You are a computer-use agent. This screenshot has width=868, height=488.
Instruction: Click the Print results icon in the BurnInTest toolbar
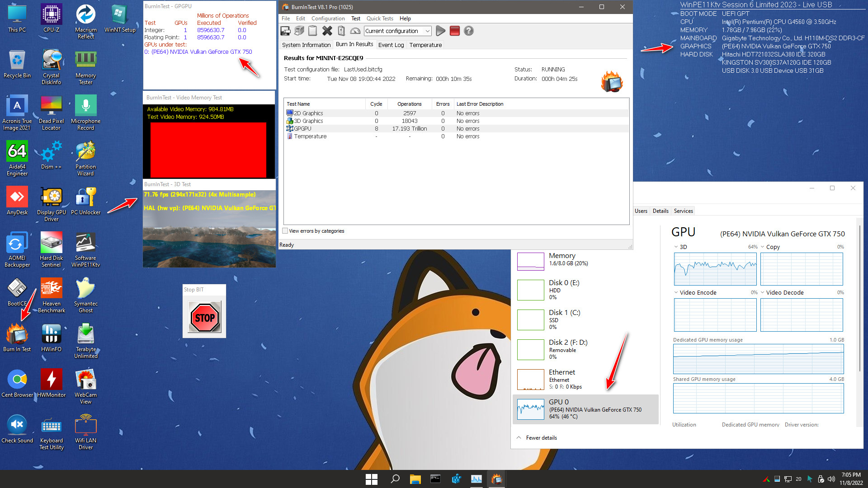299,31
